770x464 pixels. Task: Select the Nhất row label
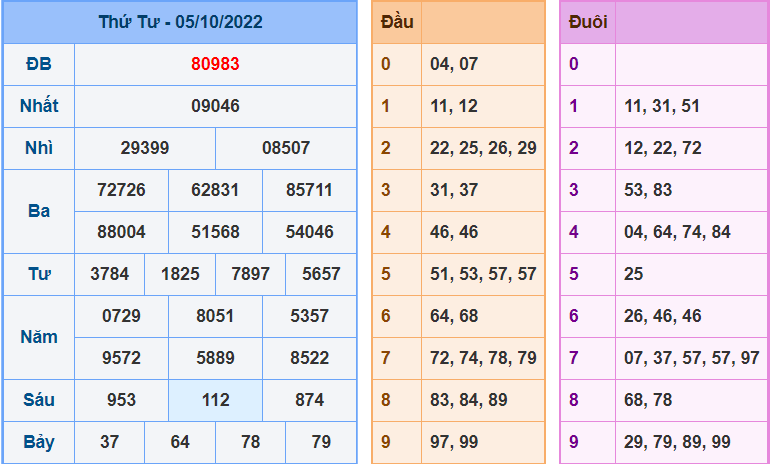point(39,106)
